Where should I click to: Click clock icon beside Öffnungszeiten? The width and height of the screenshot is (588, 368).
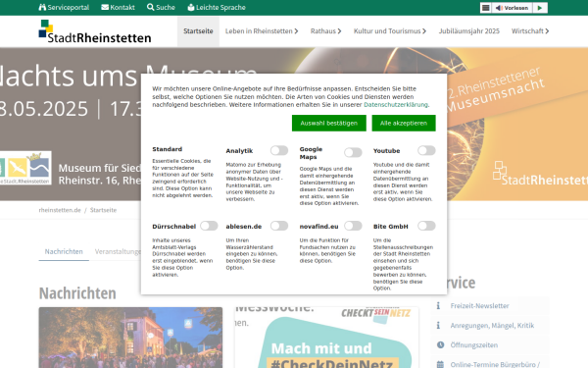[x=440, y=344]
